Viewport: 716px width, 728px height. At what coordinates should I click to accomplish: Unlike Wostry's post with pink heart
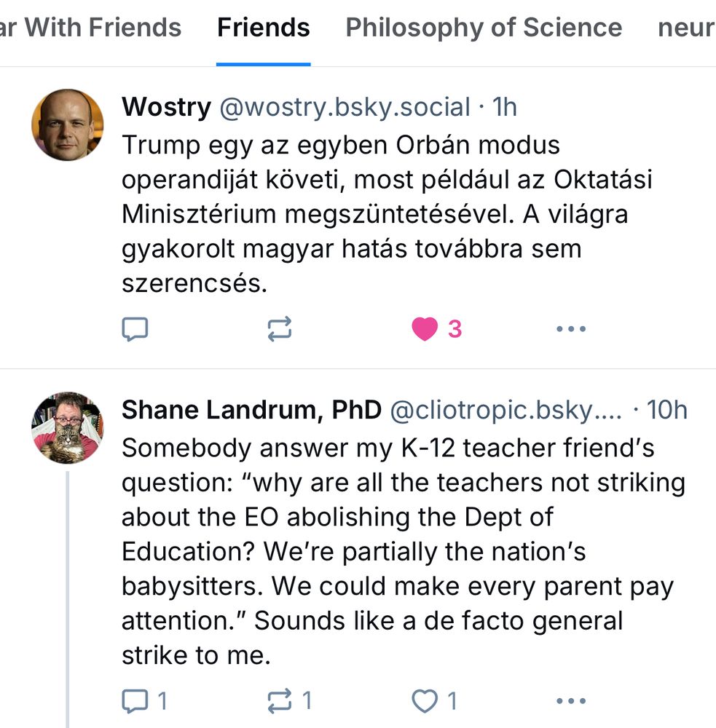pyautogui.click(x=425, y=330)
